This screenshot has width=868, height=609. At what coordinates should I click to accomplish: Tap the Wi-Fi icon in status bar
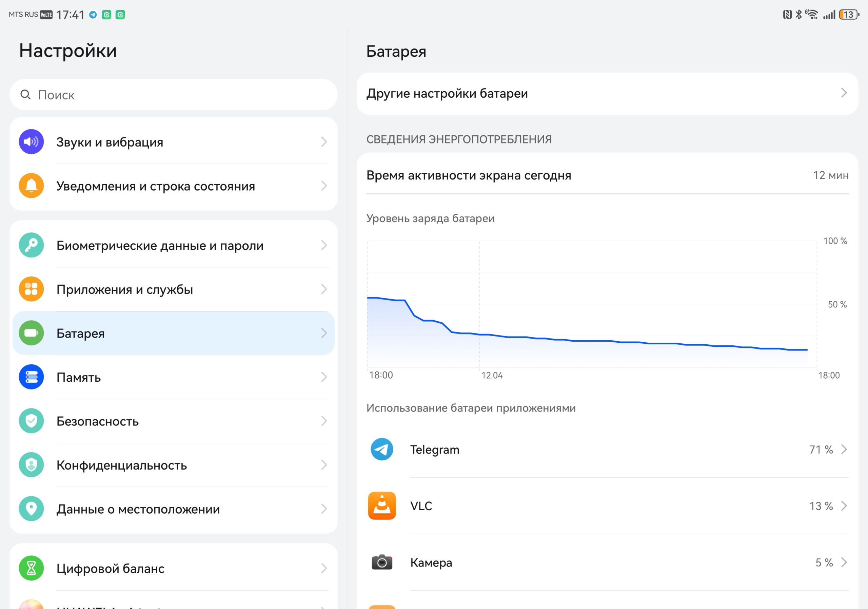(x=811, y=14)
